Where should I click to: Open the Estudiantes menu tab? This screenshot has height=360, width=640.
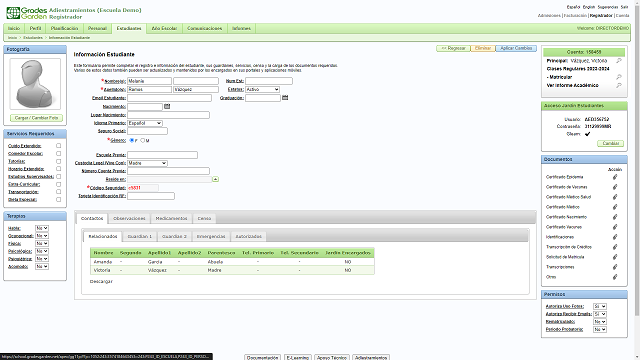[129, 29]
